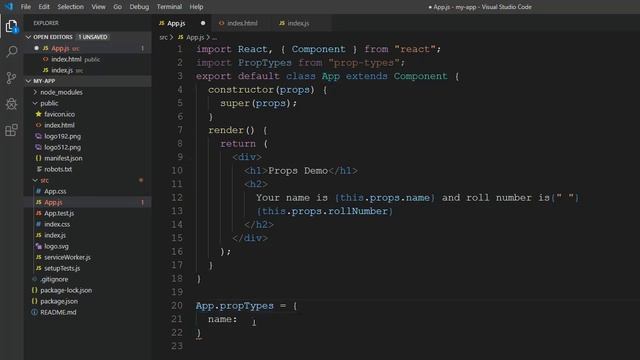Click constructor(props) on line 4

261,90
